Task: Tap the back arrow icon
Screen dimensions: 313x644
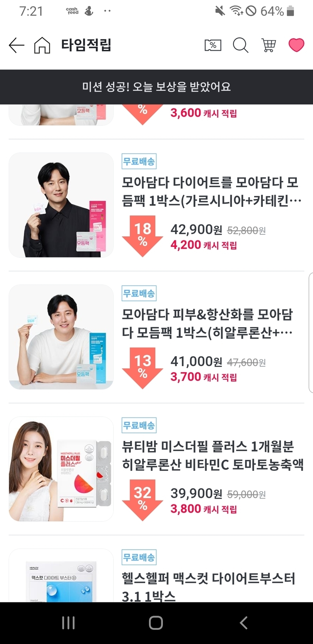Action: click(17, 45)
